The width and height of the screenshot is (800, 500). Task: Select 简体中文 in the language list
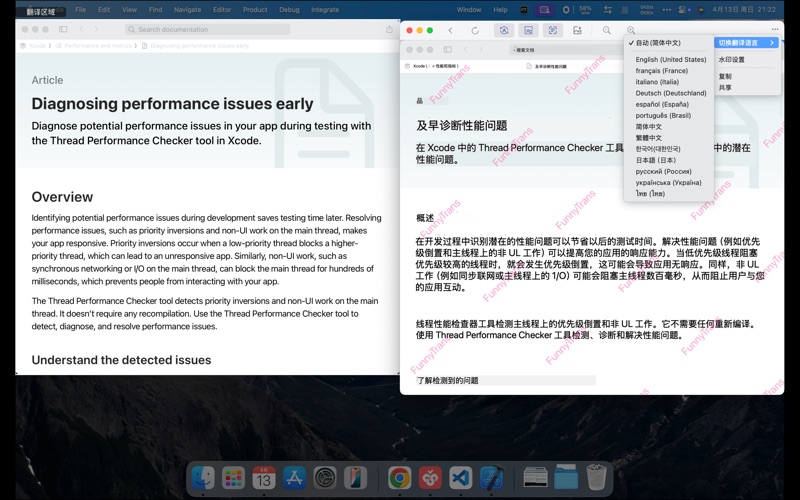click(648, 127)
